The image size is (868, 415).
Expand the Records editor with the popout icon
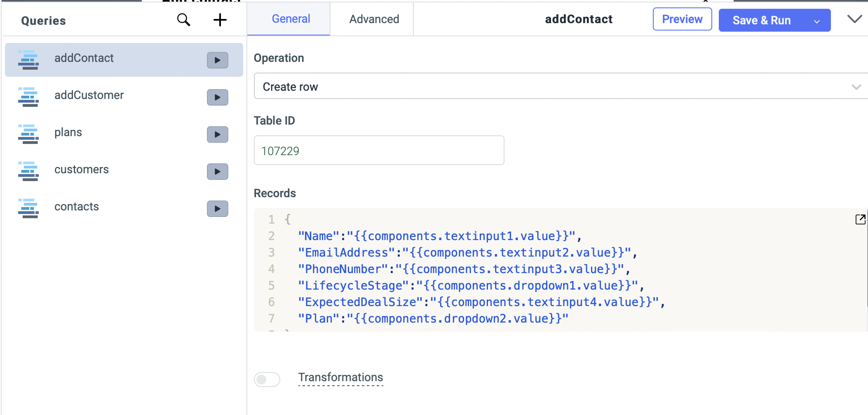tap(861, 219)
